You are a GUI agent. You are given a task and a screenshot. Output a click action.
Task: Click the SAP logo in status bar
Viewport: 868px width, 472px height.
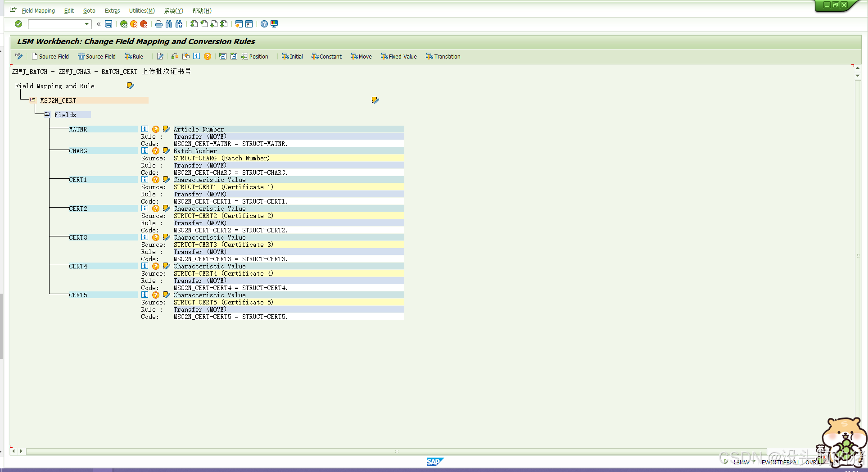435,462
